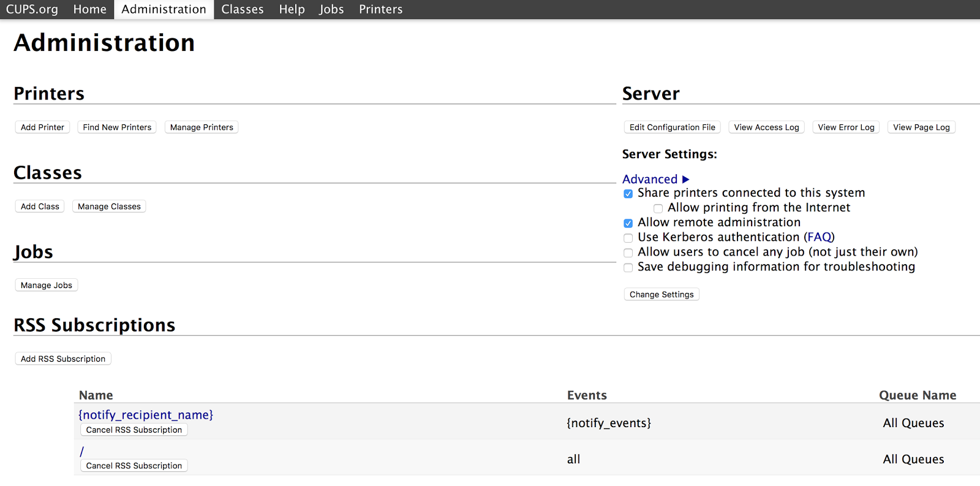Uncheck Allow remote administration
Screen dimensions: 980x486
pyautogui.click(x=628, y=223)
